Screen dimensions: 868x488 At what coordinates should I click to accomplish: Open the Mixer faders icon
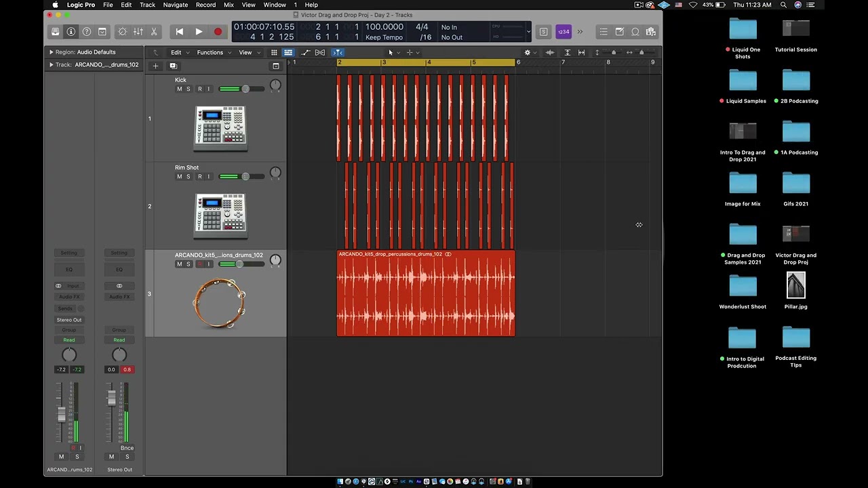[x=138, y=32]
